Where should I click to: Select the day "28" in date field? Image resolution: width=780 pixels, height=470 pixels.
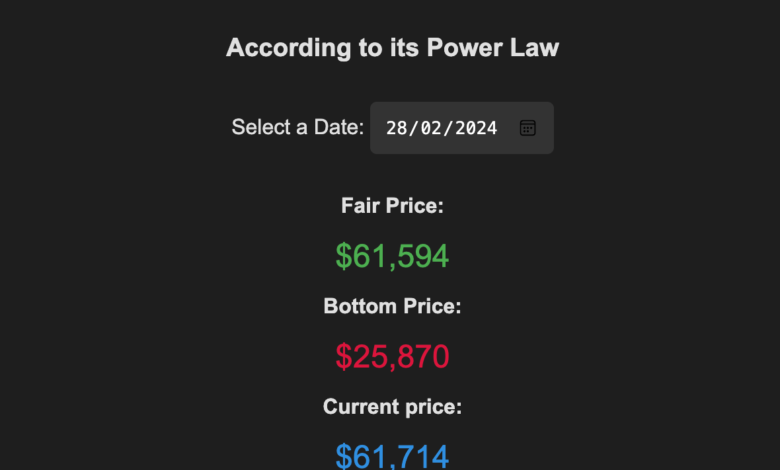point(397,128)
